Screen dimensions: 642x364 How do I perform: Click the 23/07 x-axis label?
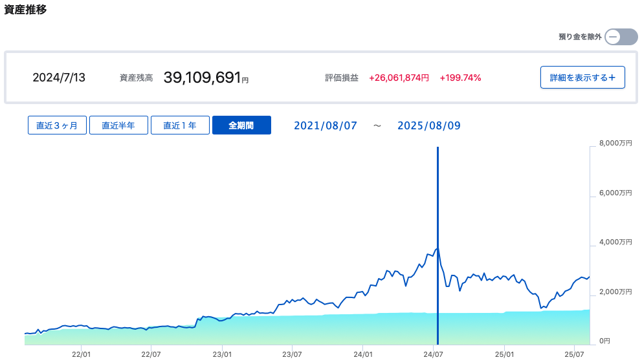293,354
